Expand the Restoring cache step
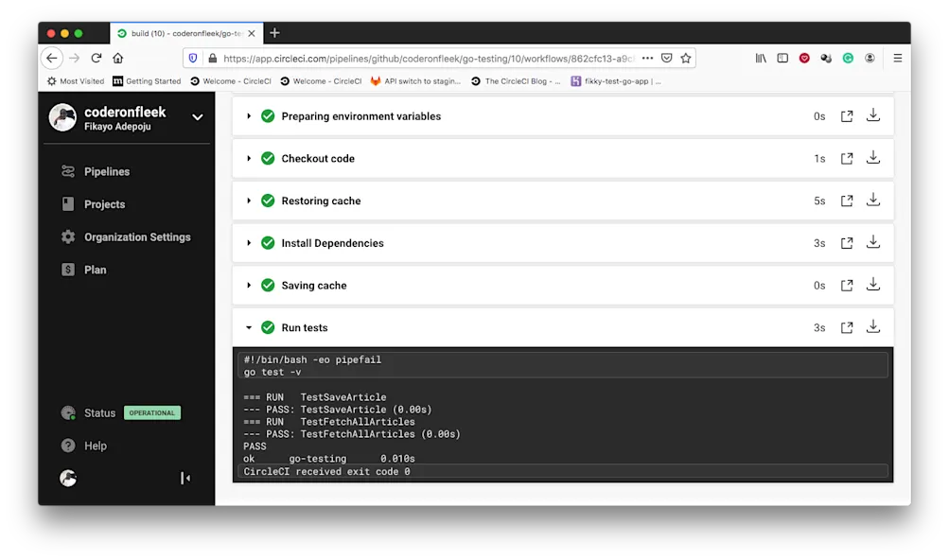949x560 pixels. pos(249,201)
